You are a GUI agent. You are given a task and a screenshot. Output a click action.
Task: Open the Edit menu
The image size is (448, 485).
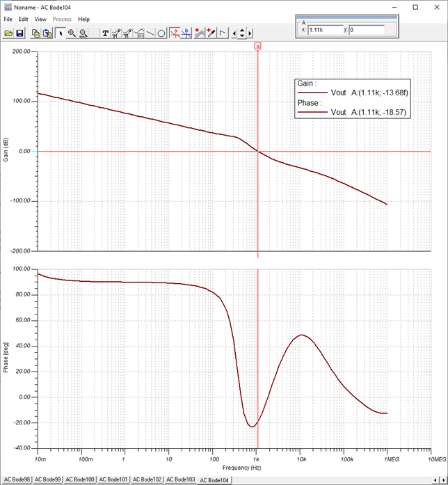pos(23,19)
